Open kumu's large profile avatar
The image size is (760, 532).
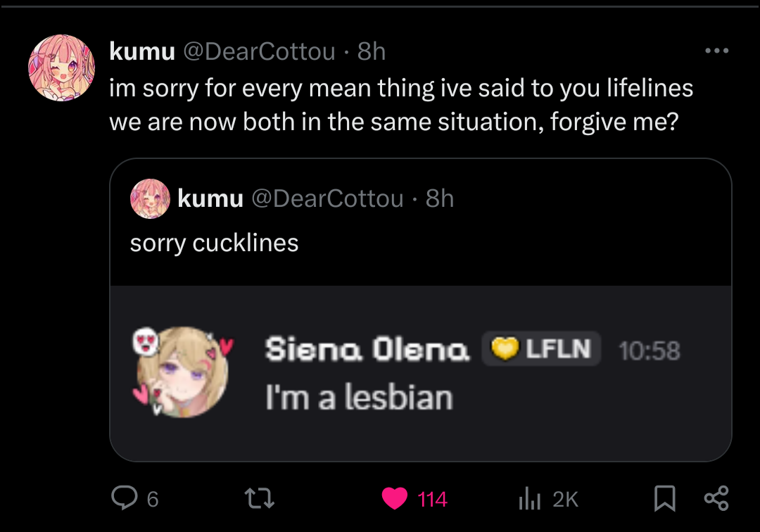tap(61, 68)
